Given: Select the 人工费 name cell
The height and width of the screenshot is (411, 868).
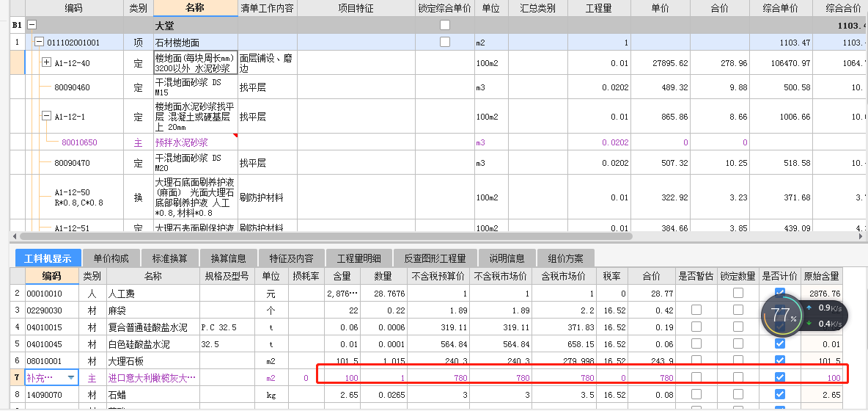Looking at the screenshot, I should click(153, 294).
